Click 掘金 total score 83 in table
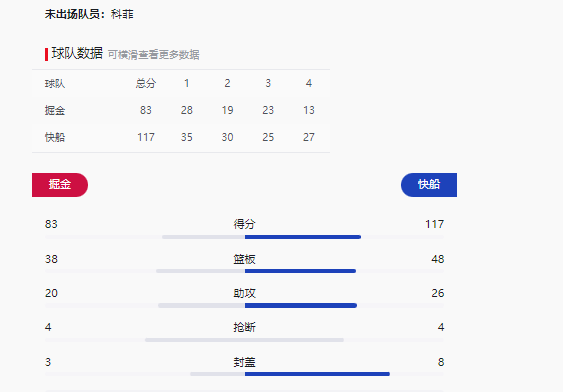563x392 pixels. (x=146, y=110)
